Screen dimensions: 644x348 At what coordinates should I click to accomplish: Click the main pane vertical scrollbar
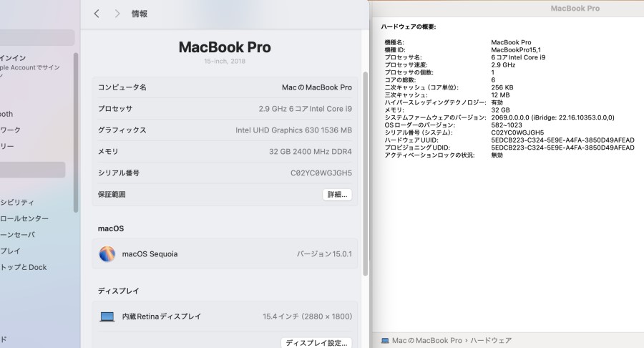365,174
